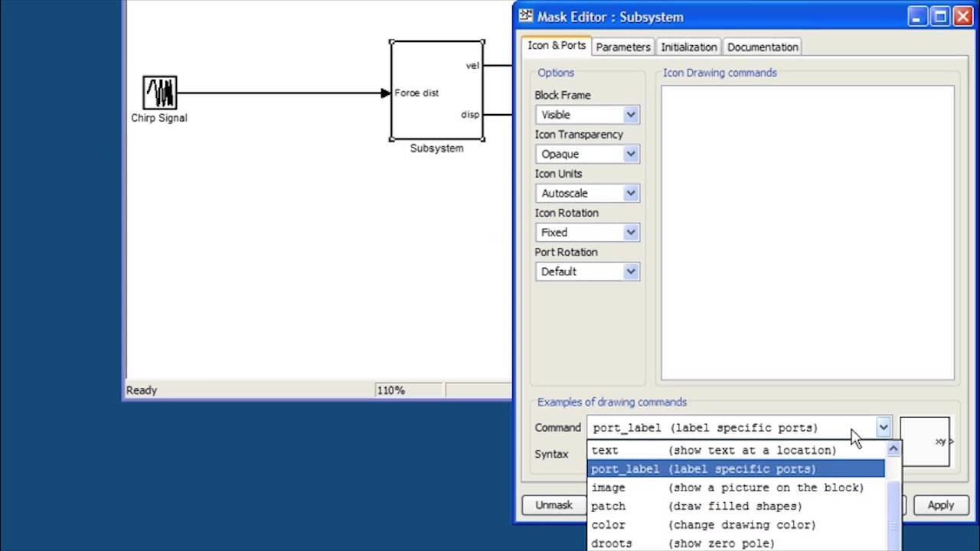Click the Mask Editor title bar icon
This screenshot has width=980, height=551.
[x=526, y=16]
